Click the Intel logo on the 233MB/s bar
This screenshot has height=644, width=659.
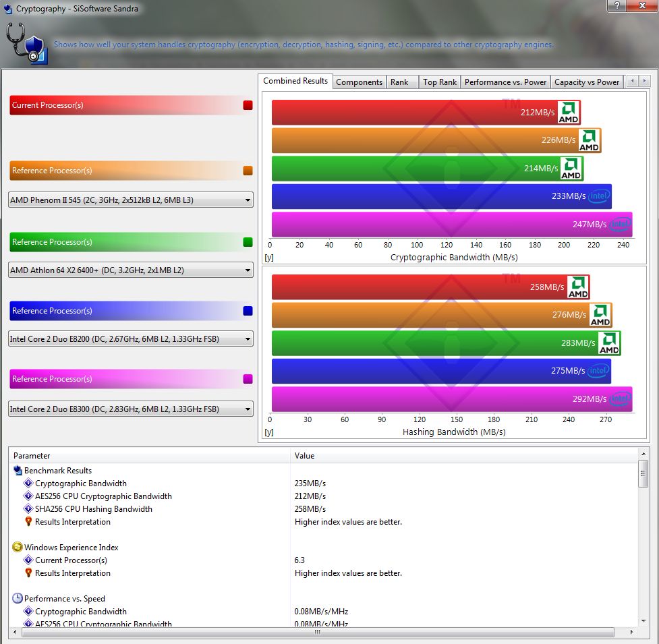click(x=599, y=196)
